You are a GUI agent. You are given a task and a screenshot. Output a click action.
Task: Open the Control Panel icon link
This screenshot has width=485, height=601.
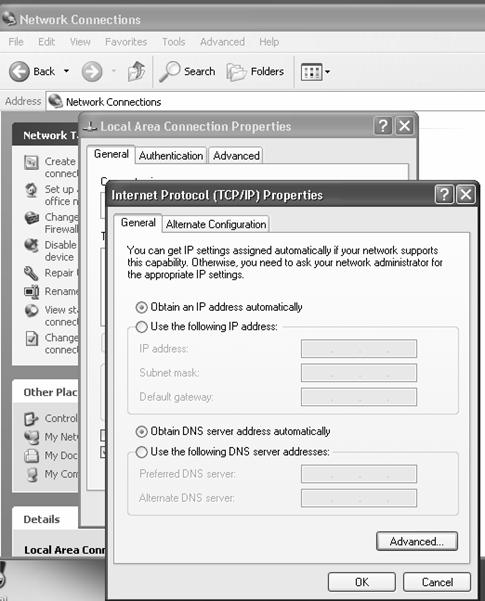(x=31, y=419)
